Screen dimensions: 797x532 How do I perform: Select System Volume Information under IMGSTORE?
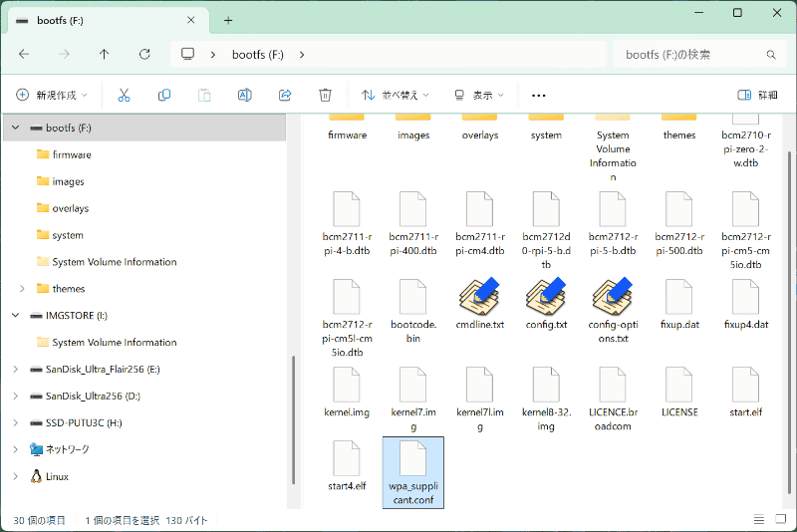(x=107, y=343)
